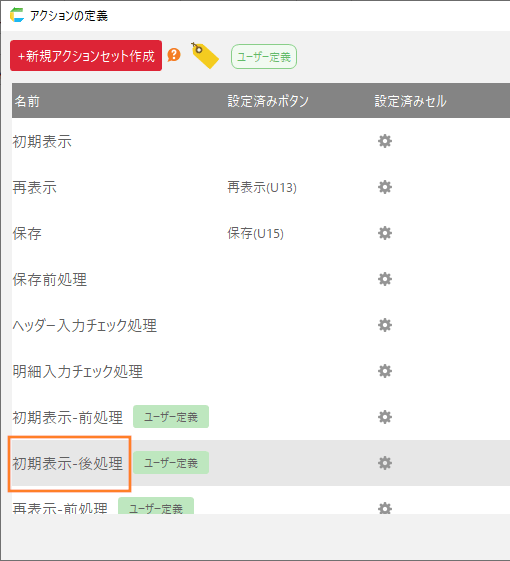Click ユーザー定義 tag on 初期表示-後処理 row
Screen dimensions: 510x561
pyautogui.click(x=171, y=463)
